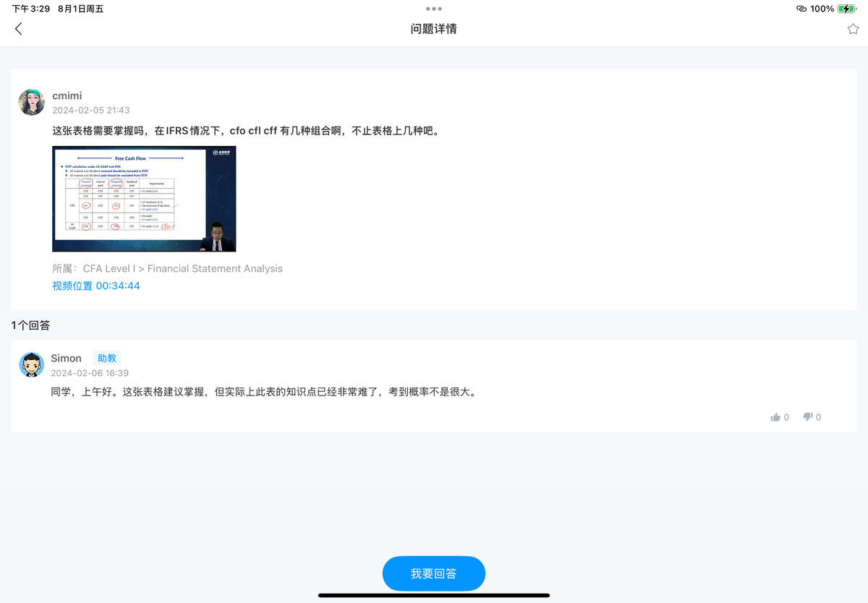Tap the link icon in the status bar
Viewport: 868px width, 603px height.
tap(801, 9)
